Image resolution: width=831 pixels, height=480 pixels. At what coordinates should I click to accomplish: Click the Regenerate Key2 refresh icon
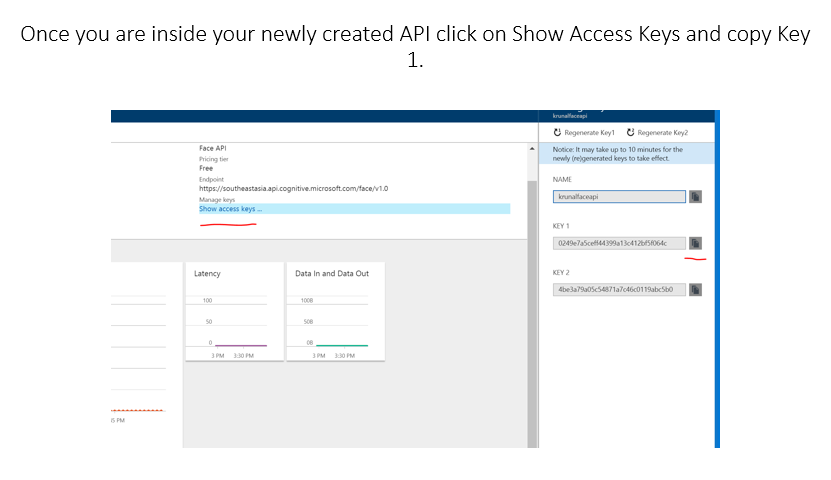point(630,133)
